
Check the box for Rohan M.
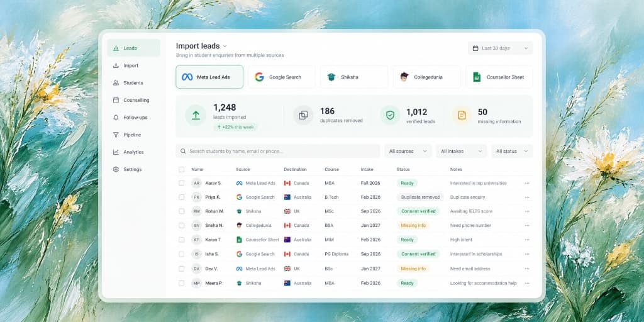182,211
